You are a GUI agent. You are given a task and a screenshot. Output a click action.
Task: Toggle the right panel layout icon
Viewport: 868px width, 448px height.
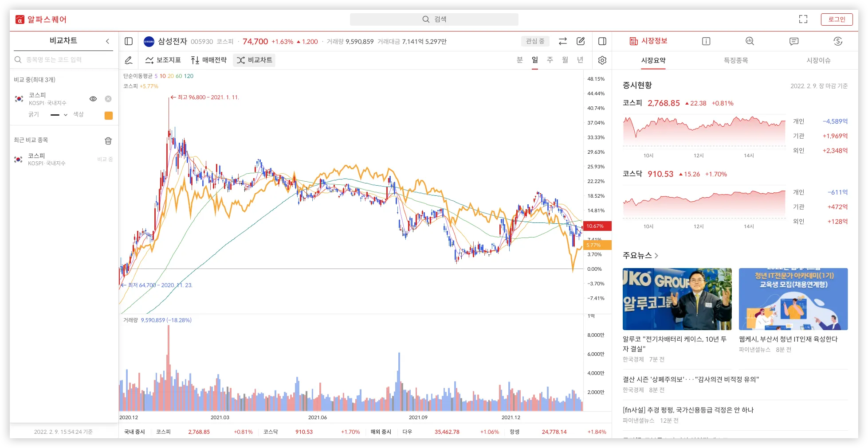pos(602,41)
